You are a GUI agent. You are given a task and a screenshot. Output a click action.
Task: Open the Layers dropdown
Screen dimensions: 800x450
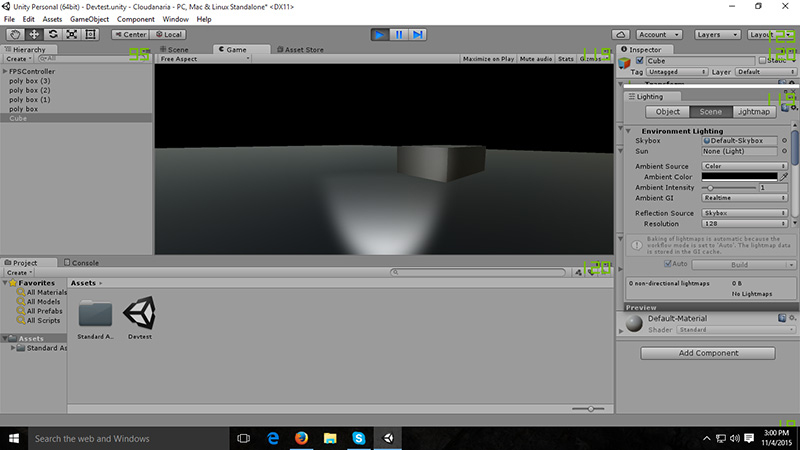coord(714,34)
